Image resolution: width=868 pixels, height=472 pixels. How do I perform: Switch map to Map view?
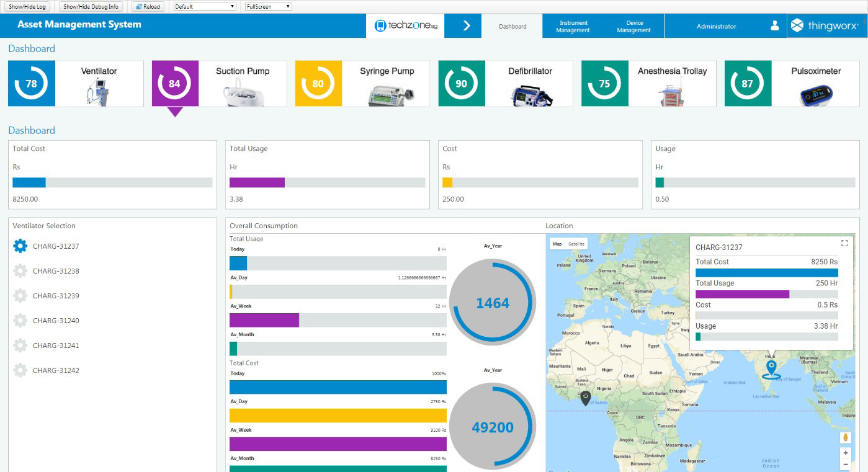tap(557, 244)
